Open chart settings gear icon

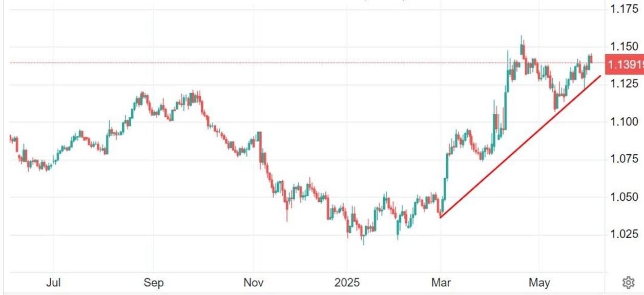tap(629, 282)
